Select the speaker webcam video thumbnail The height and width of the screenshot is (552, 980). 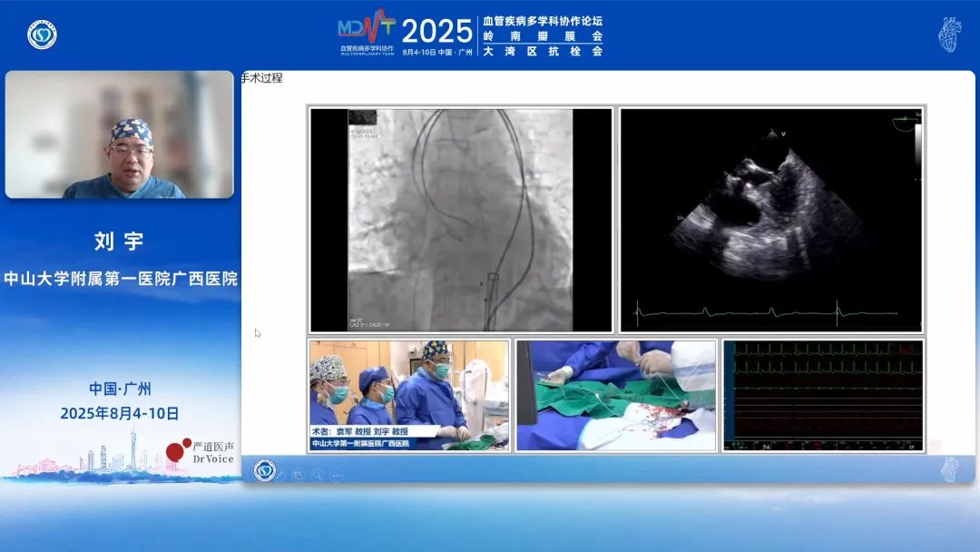119,134
